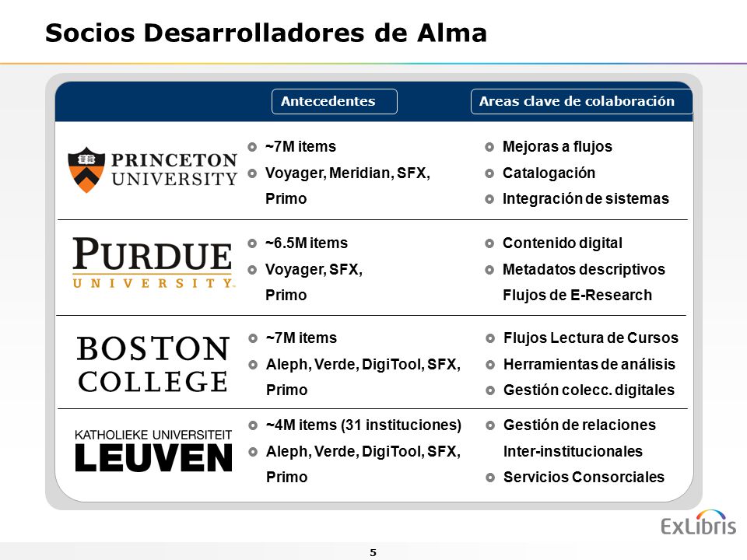Screen dimensions: 747x560
Task: Click 'Contenido digital' text
Action: [563, 243]
